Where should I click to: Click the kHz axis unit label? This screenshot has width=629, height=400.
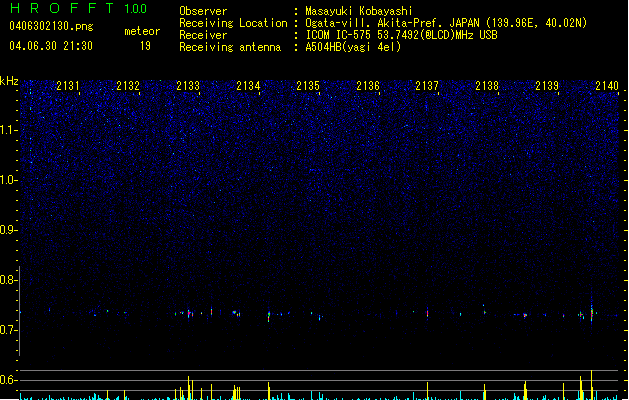[9, 81]
